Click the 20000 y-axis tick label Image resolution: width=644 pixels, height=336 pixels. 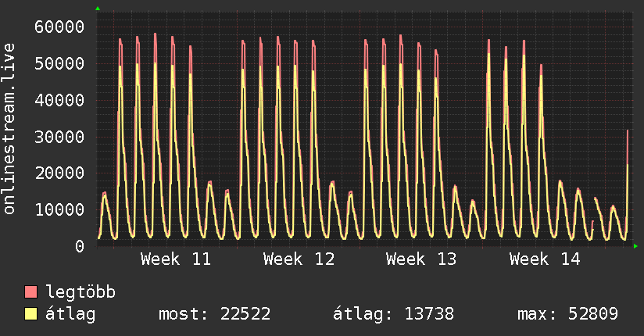click(x=59, y=173)
